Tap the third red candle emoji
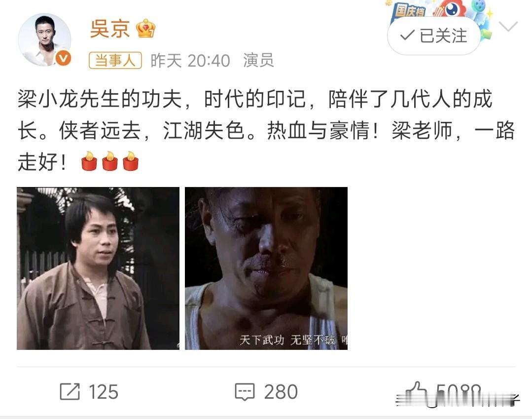The width and height of the screenshot is (532, 419). coord(131,161)
